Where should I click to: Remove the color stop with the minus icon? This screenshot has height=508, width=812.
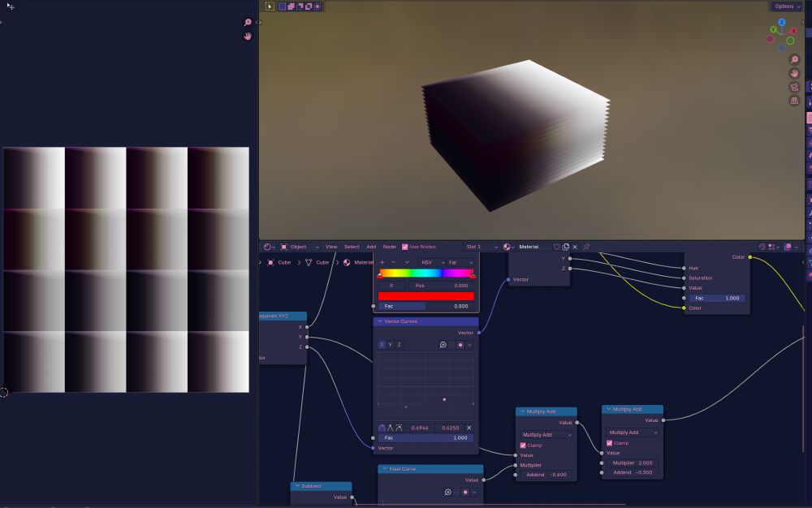[x=393, y=262]
